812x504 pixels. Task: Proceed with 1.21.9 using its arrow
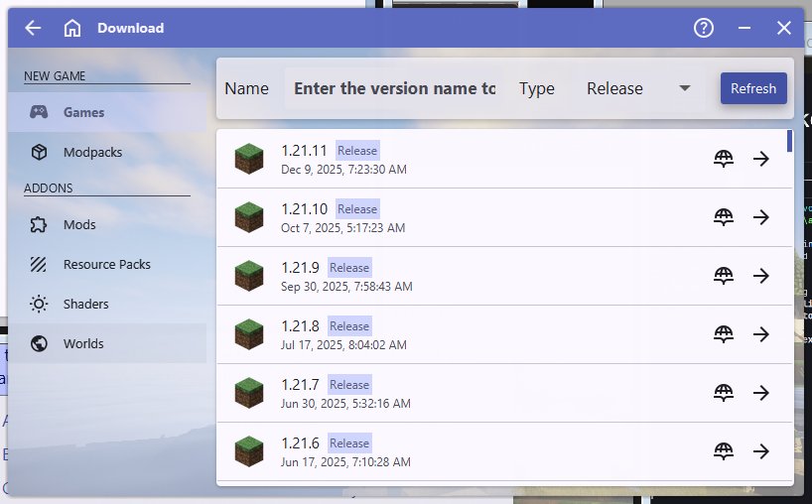(761, 275)
